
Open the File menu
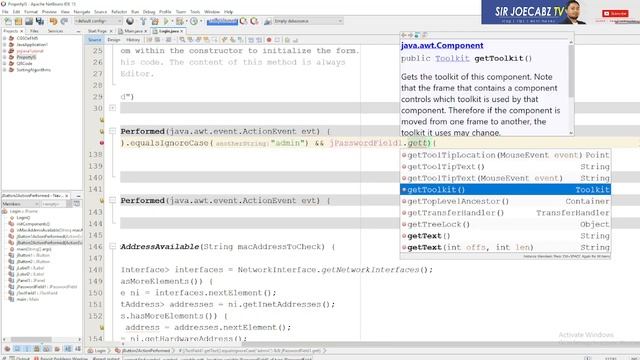pyautogui.click(x=5, y=12)
